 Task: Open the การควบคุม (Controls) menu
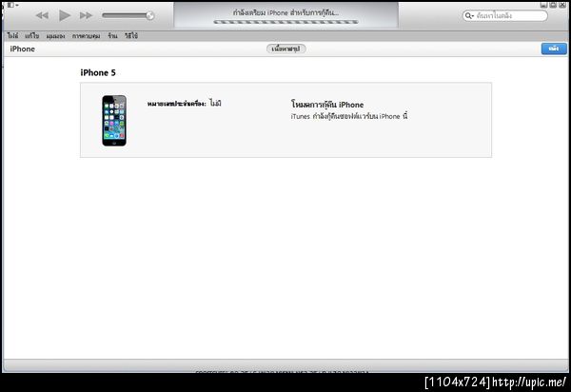pos(86,36)
